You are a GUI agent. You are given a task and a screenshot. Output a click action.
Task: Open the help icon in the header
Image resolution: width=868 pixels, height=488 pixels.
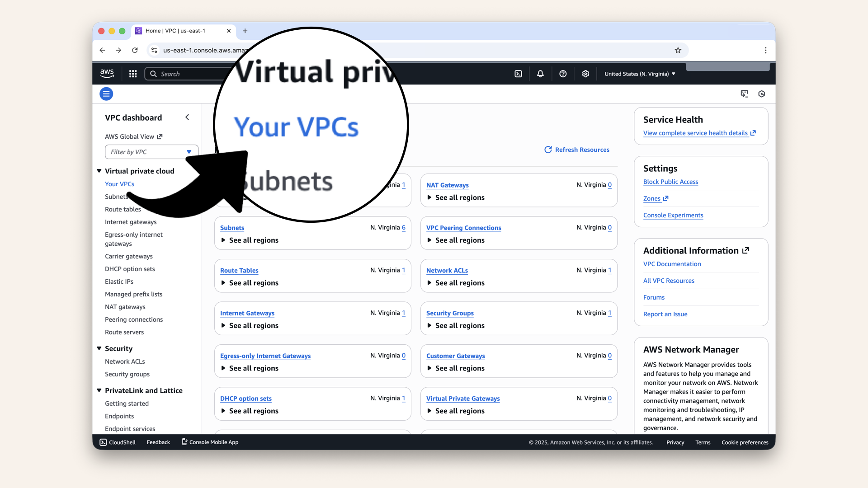click(x=563, y=73)
